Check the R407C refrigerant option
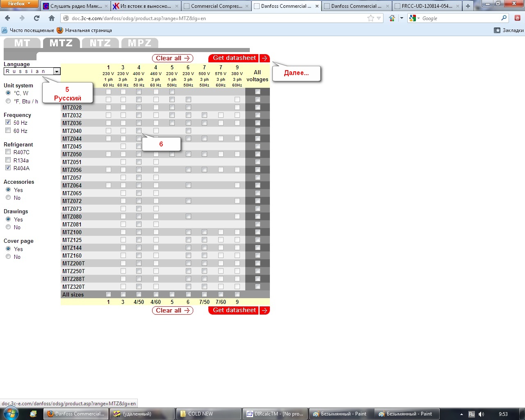The width and height of the screenshot is (525, 420). point(8,152)
